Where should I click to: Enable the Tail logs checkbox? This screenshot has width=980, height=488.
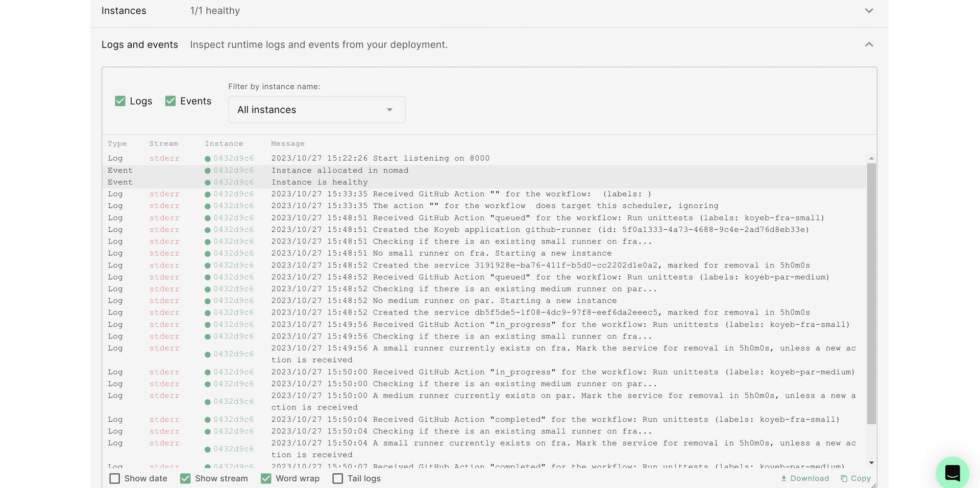click(338, 478)
